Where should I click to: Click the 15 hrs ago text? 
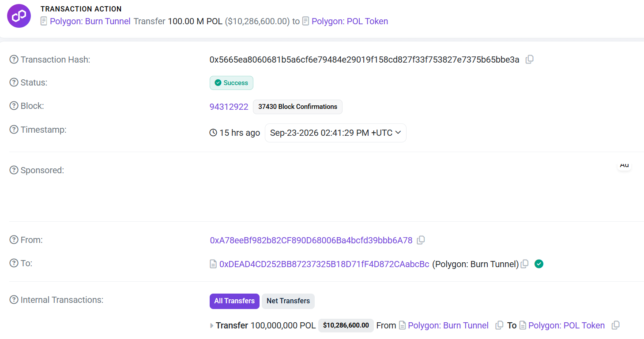click(240, 133)
